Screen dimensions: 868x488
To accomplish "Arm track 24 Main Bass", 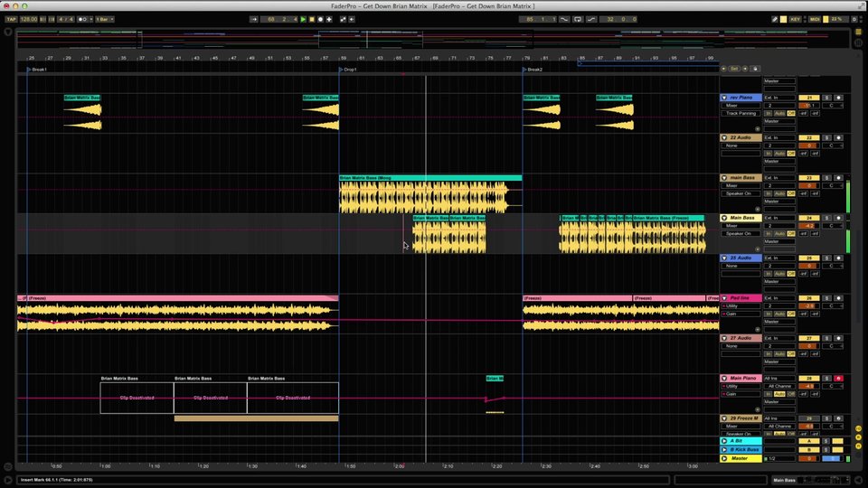I will (838, 218).
